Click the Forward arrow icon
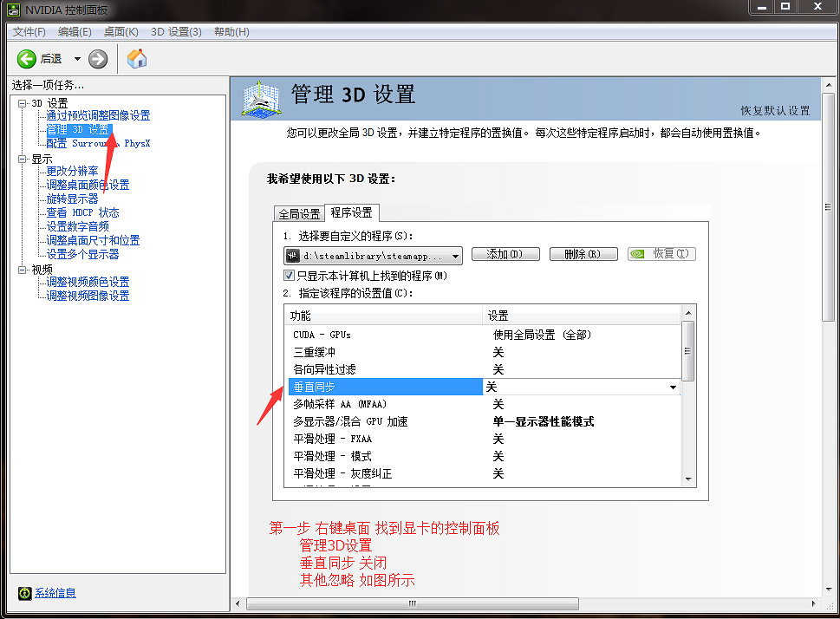 (98, 59)
